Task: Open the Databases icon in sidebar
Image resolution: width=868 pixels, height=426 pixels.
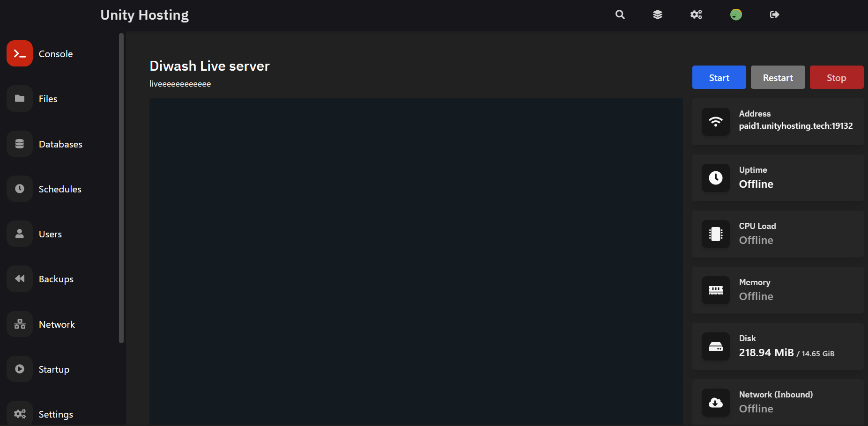Action: click(20, 144)
